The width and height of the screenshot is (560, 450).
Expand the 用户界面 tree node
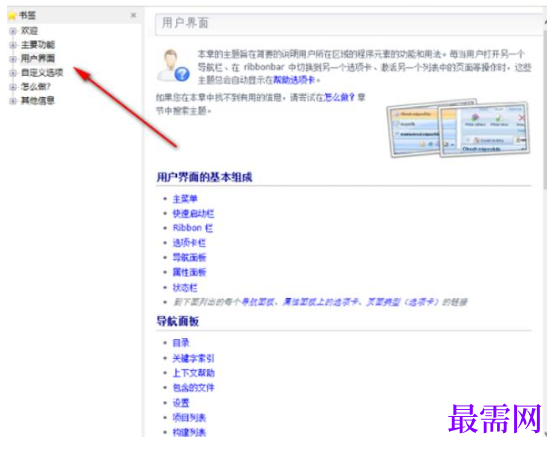tap(13, 59)
